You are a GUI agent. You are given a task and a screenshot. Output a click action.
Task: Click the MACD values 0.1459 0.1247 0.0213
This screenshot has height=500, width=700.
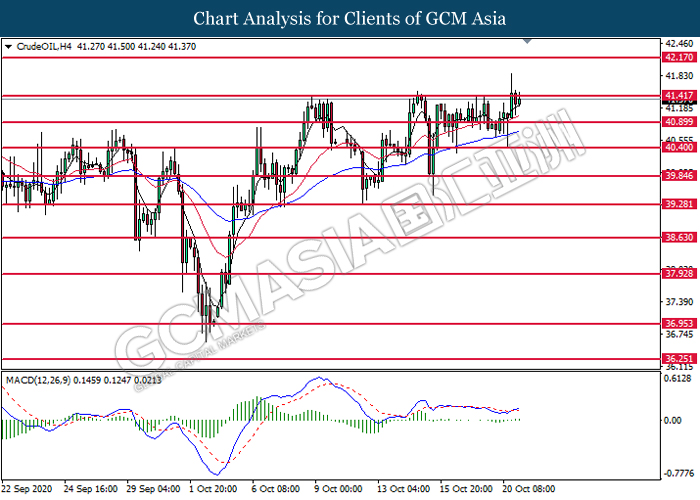click(117, 380)
